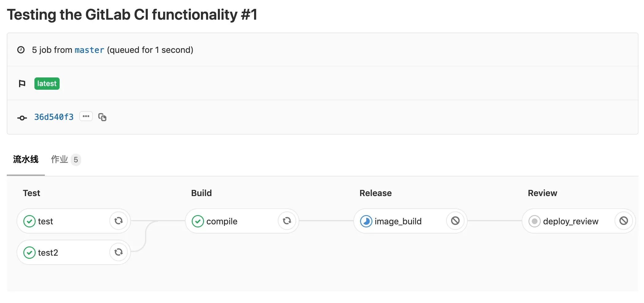Viewport: 644px width, 303px height.
Task: Expand the commit message ellipsis
Action: coord(86,116)
